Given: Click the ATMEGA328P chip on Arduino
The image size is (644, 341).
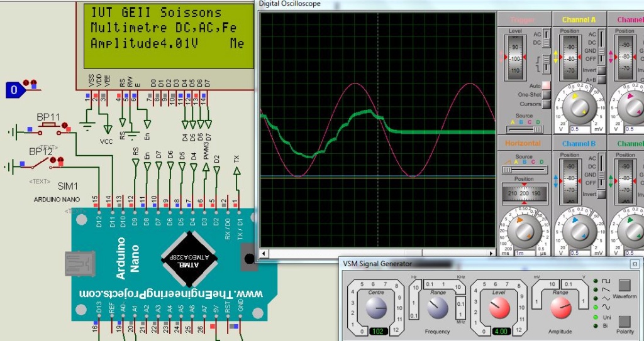Looking at the screenshot, I should pos(189,259).
